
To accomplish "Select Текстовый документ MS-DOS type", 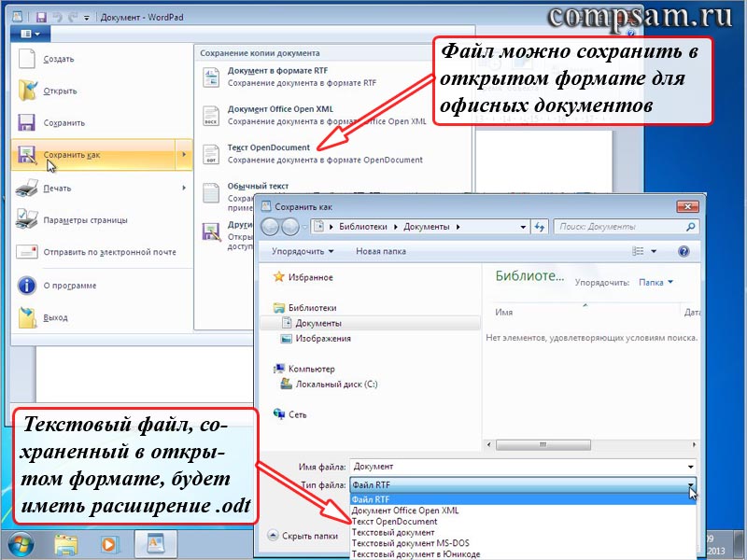I will (x=523, y=543).
